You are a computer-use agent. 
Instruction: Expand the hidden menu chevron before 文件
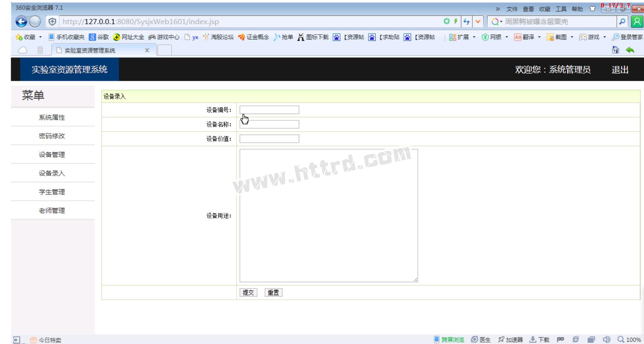pos(498,9)
